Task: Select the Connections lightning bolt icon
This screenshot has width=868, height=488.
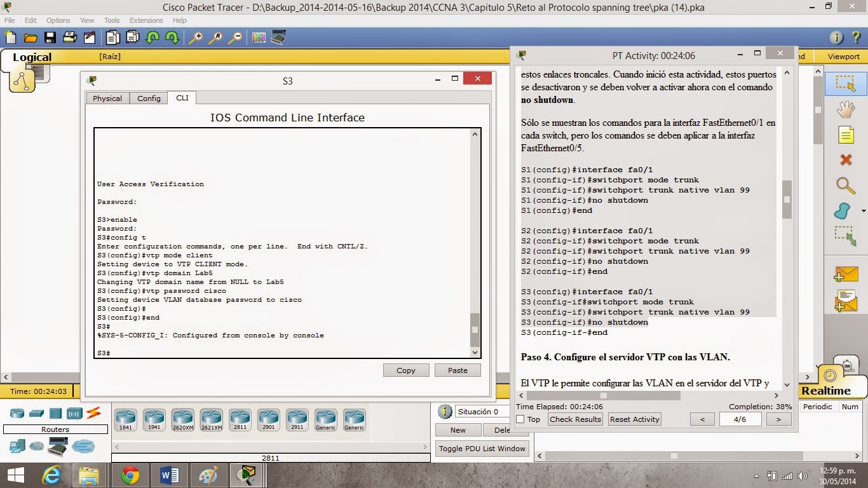Action: point(93,413)
